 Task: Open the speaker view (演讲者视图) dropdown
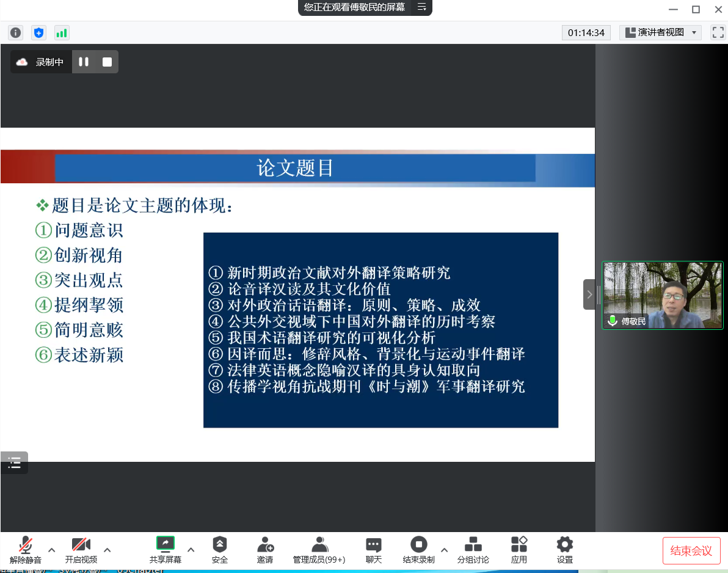660,33
